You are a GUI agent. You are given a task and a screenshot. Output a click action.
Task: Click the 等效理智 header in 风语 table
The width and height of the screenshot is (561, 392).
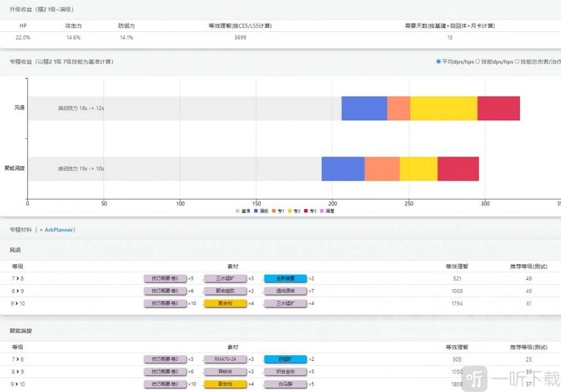pyautogui.click(x=456, y=266)
